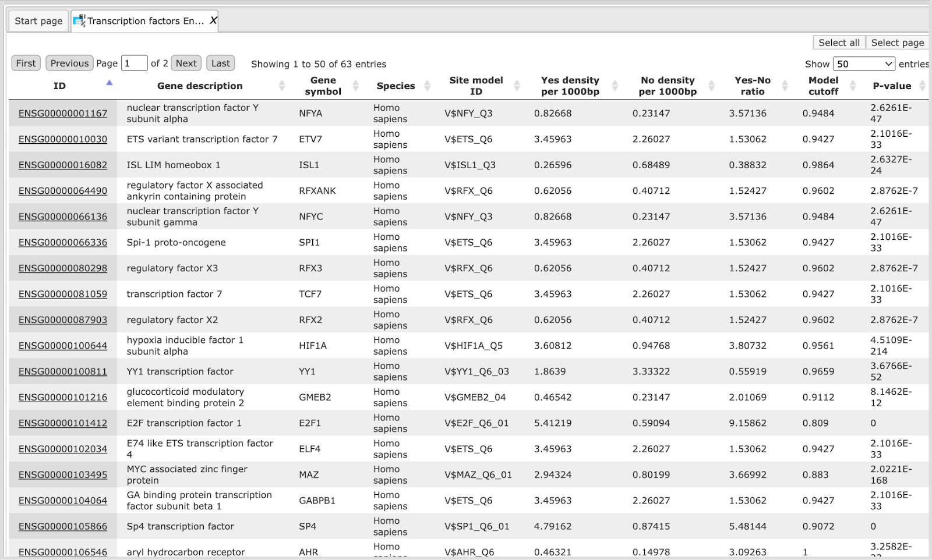This screenshot has height=560, width=932.
Task: Sort by Gene symbol column arrows
Action: coord(356,86)
